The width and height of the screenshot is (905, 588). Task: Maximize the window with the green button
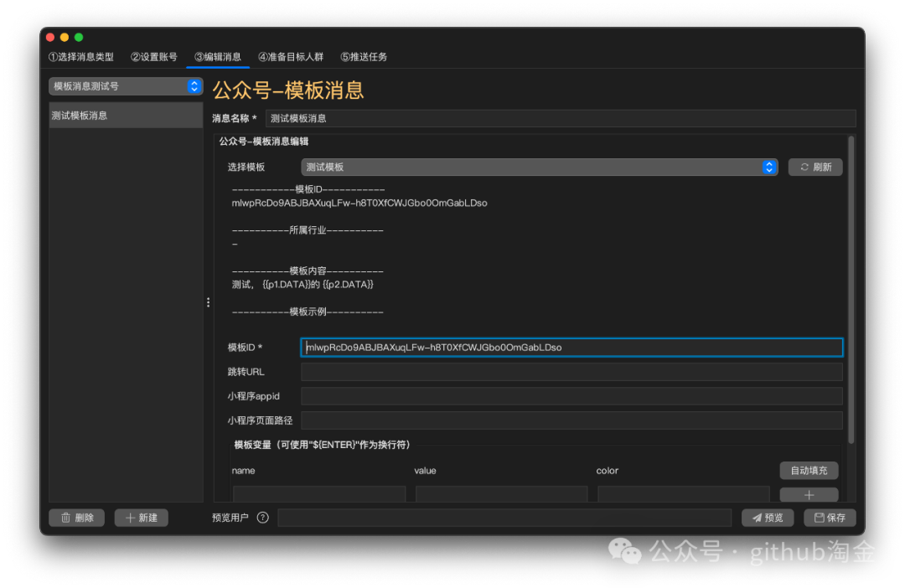79,38
